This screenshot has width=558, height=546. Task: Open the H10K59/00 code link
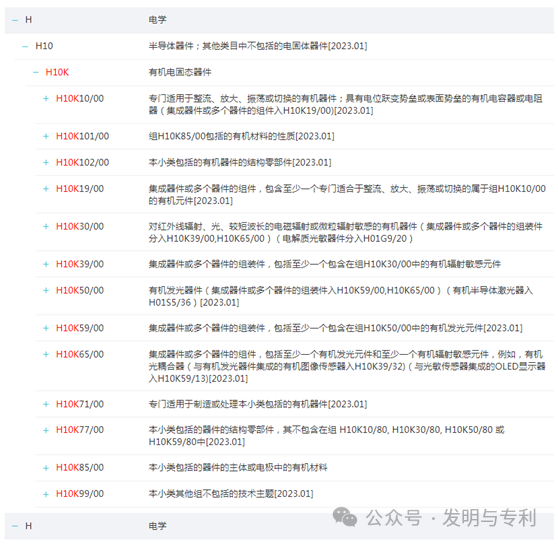[80, 328]
